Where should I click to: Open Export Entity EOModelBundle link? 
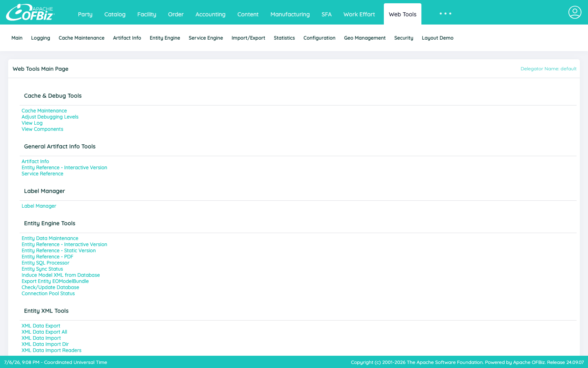pos(55,281)
